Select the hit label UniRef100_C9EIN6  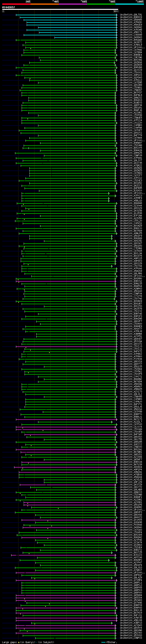pyautogui.click(x=131, y=58)
